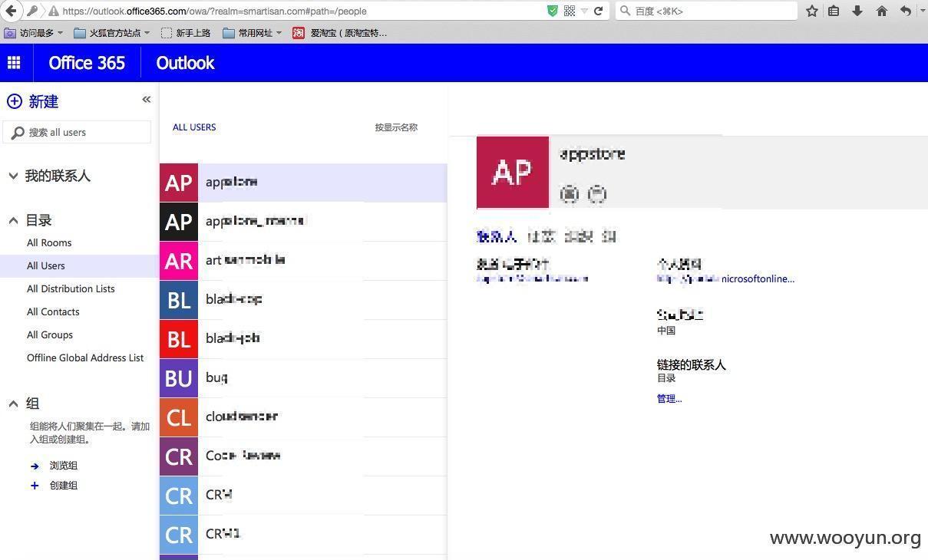Select All Groups in directory
This screenshot has width=928, height=560.
(50, 335)
